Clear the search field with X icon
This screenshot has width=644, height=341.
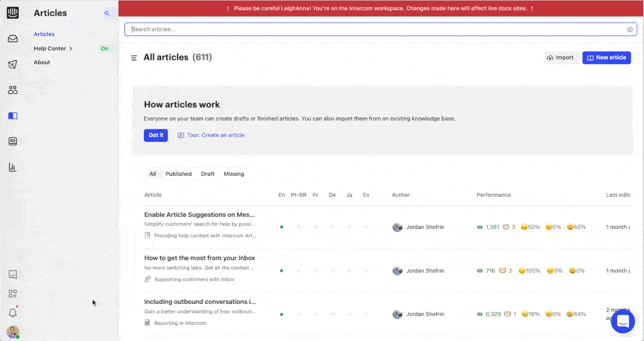coord(630,29)
